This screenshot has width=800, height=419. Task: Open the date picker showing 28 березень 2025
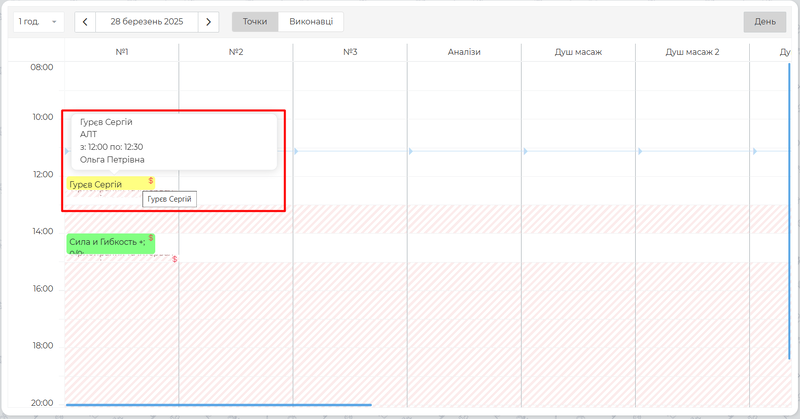click(x=147, y=21)
